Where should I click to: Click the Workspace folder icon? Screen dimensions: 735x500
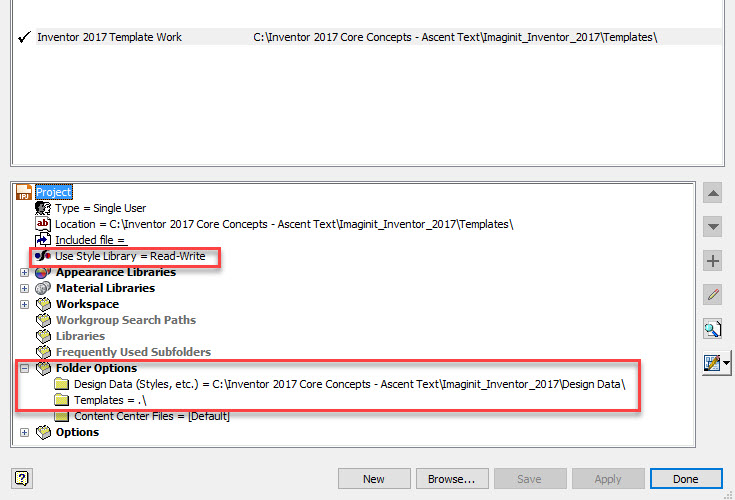point(43,304)
